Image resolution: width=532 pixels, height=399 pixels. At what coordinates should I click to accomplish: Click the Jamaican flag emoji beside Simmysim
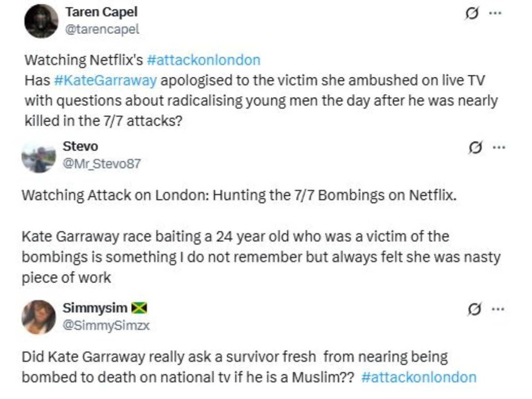point(139,308)
